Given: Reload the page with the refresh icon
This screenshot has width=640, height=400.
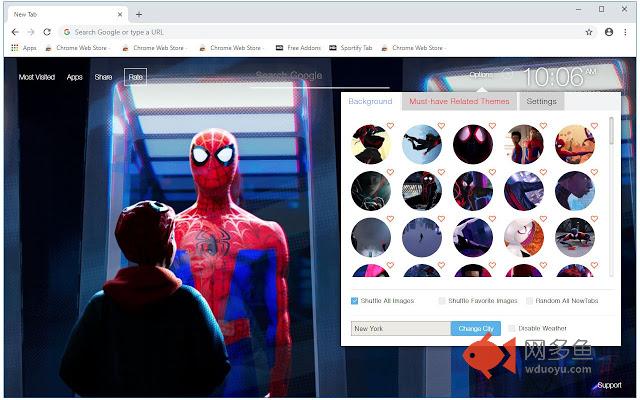Looking at the screenshot, I should click(x=47, y=32).
